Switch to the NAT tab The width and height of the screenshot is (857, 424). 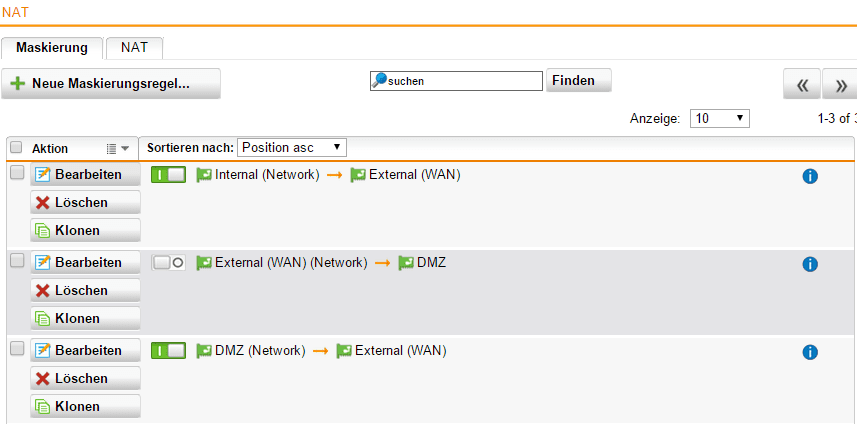[x=134, y=47]
